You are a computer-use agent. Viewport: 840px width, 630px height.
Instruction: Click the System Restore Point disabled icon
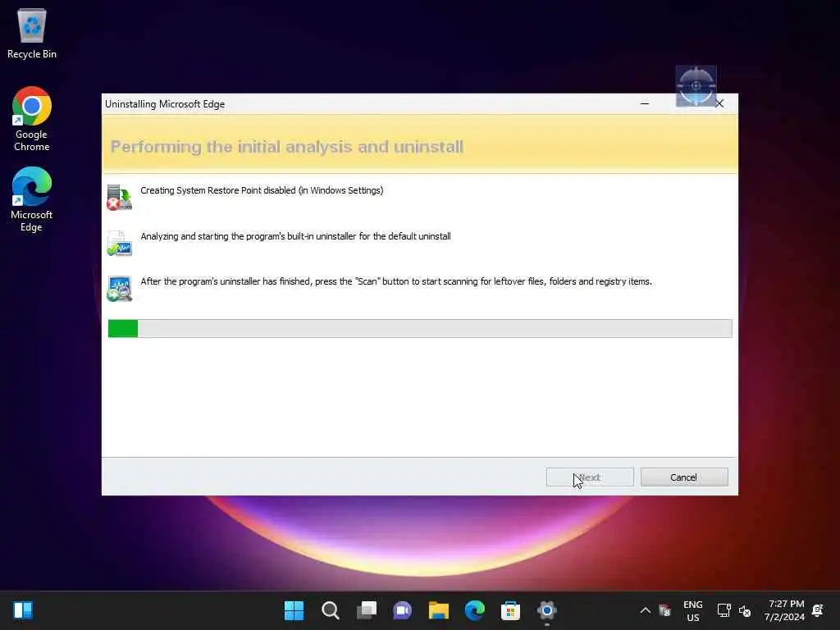point(120,198)
